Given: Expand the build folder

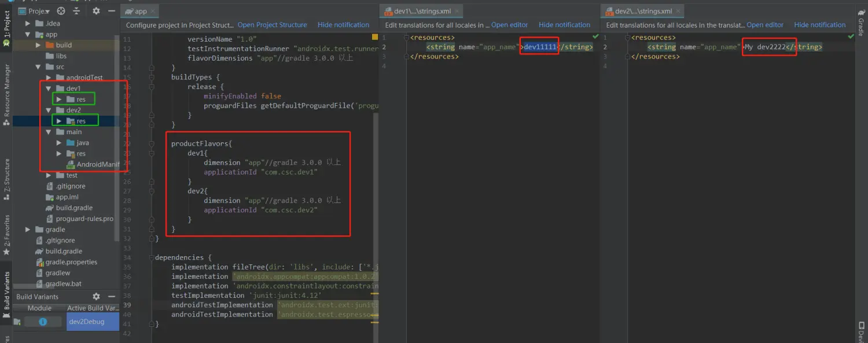Looking at the screenshot, I should pos(38,45).
